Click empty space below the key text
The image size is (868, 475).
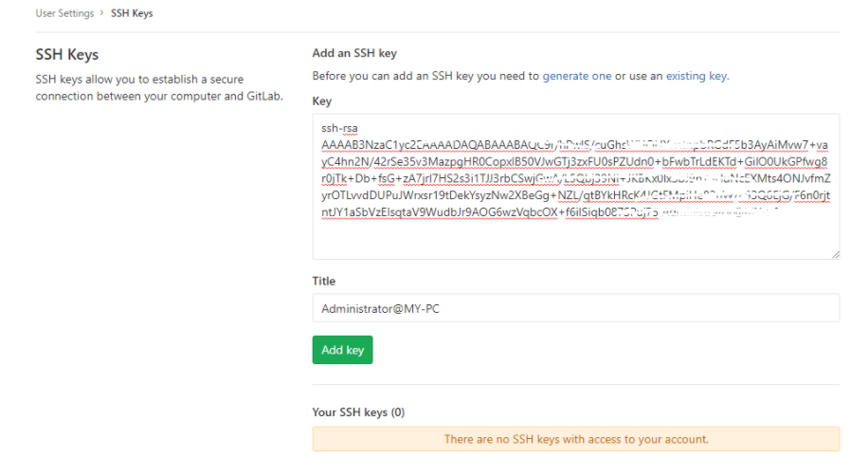click(575, 239)
